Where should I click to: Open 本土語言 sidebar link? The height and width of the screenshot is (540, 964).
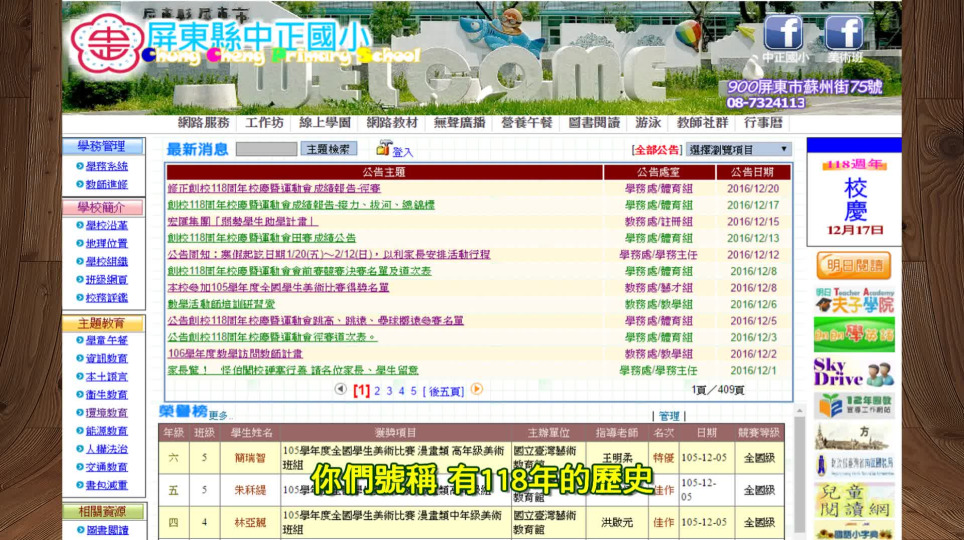(106, 376)
